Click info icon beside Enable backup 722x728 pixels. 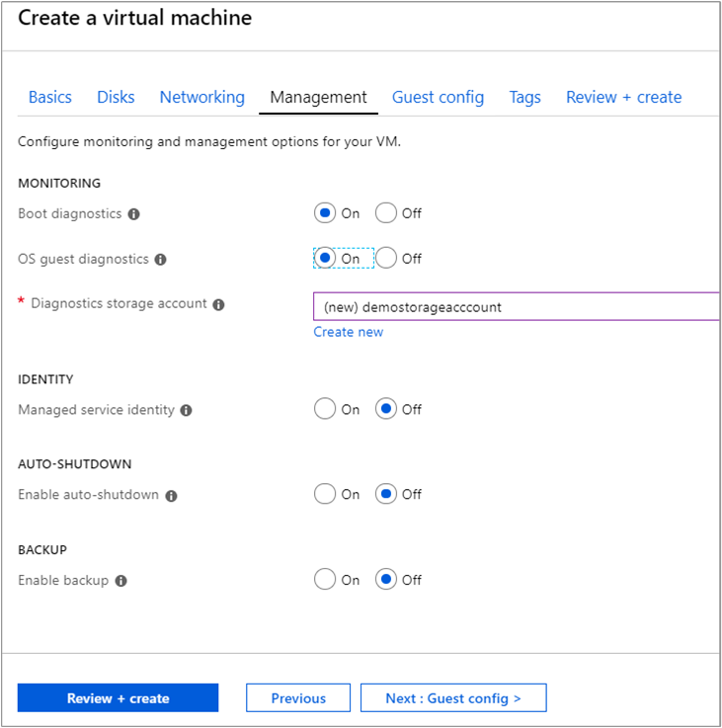121,581
